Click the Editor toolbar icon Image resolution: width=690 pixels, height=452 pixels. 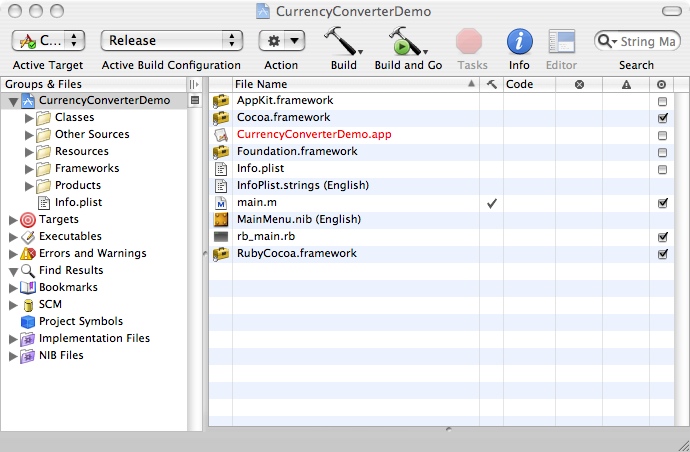click(562, 41)
